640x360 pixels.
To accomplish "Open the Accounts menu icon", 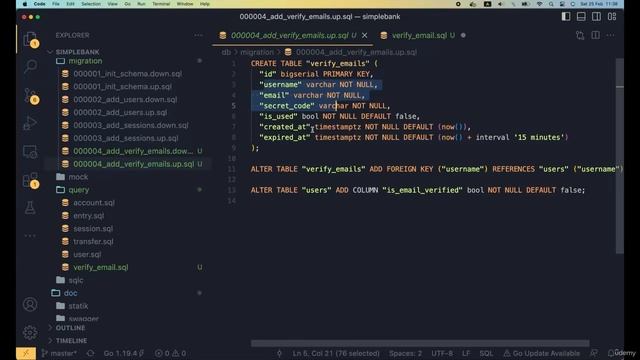I will pyautogui.click(x=30, y=304).
